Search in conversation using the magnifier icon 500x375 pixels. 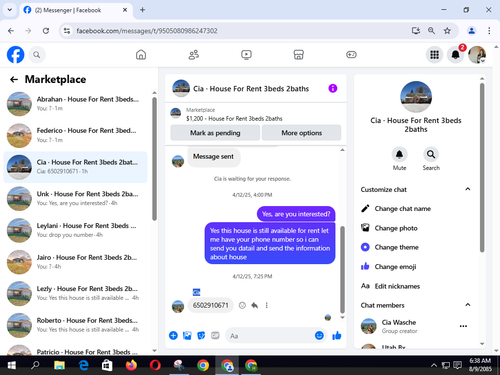pyautogui.click(x=431, y=154)
